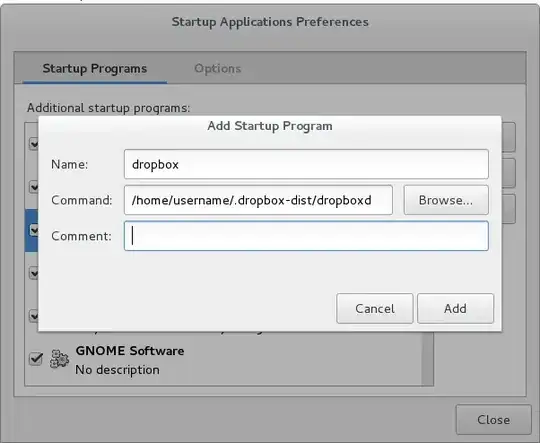Screen dimensions: 540x443
Task: Click the Command: label
Action: click(82, 200)
